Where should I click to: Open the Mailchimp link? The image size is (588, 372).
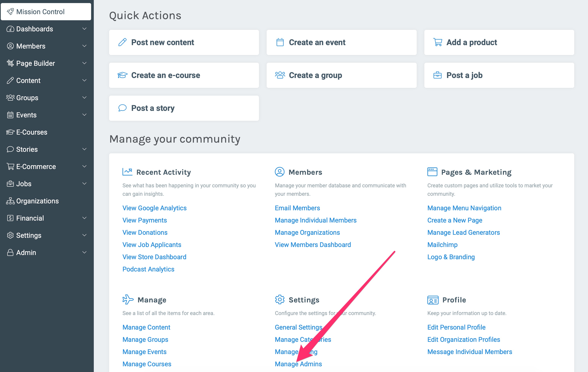point(442,244)
